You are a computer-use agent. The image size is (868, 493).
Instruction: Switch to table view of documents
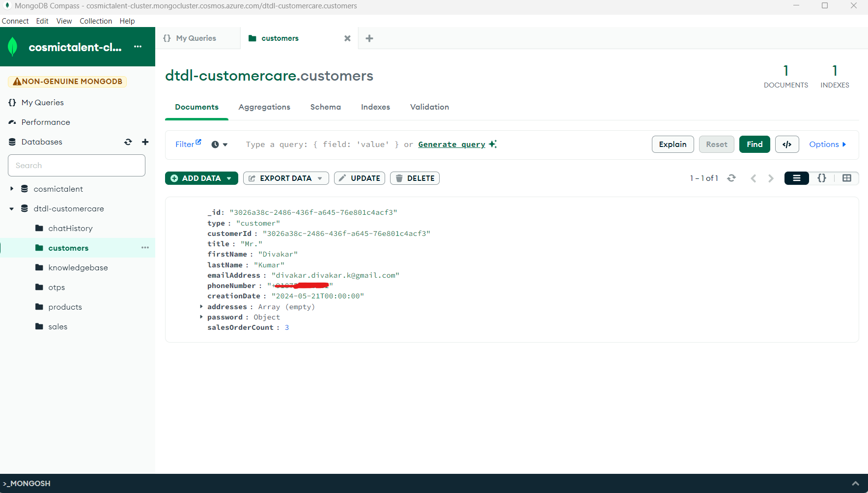click(x=847, y=178)
